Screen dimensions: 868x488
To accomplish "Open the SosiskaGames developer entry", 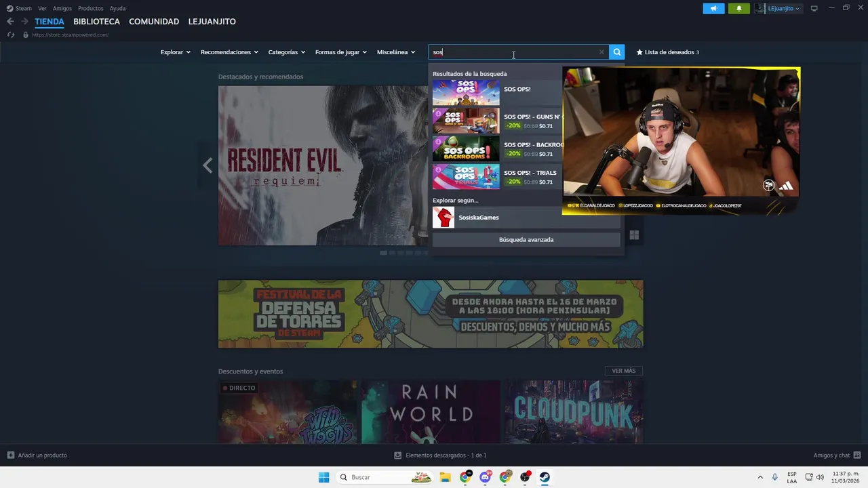I will click(526, 218).
